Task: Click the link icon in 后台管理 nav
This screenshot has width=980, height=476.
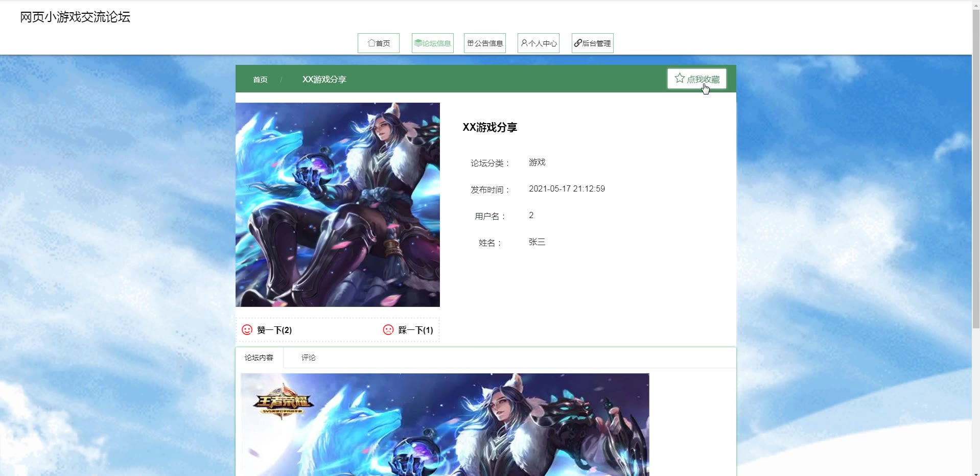Action: [x=578, y=43]
